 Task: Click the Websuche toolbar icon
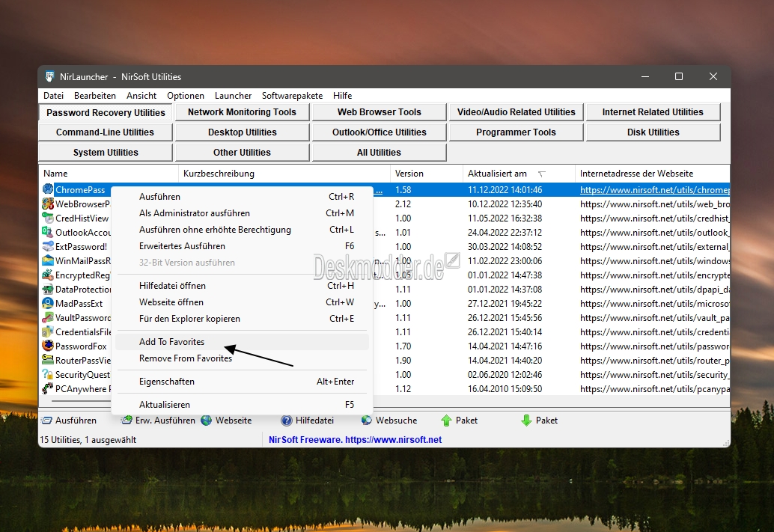pyautogui.click(x=366, y=421)
